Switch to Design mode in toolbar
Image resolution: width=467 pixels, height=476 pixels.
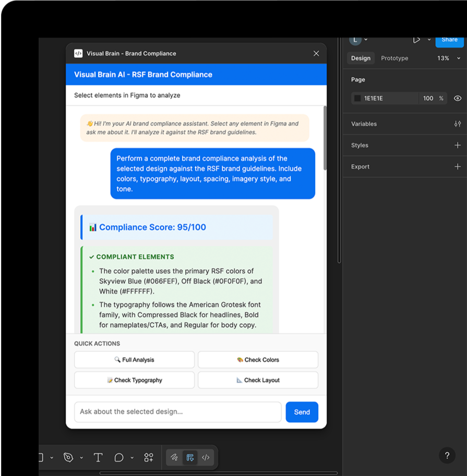coord(190,457)
